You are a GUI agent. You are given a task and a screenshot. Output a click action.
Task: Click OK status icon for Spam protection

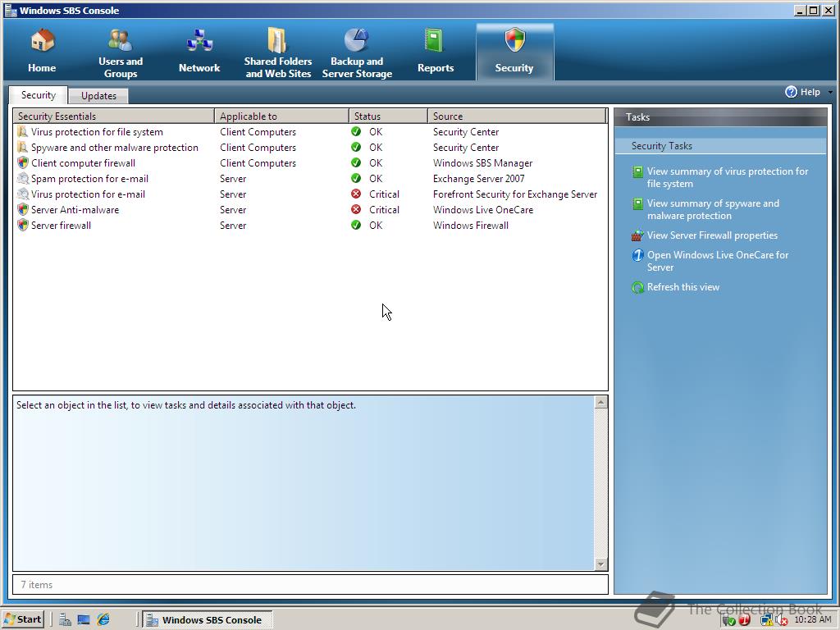[356, 178]
